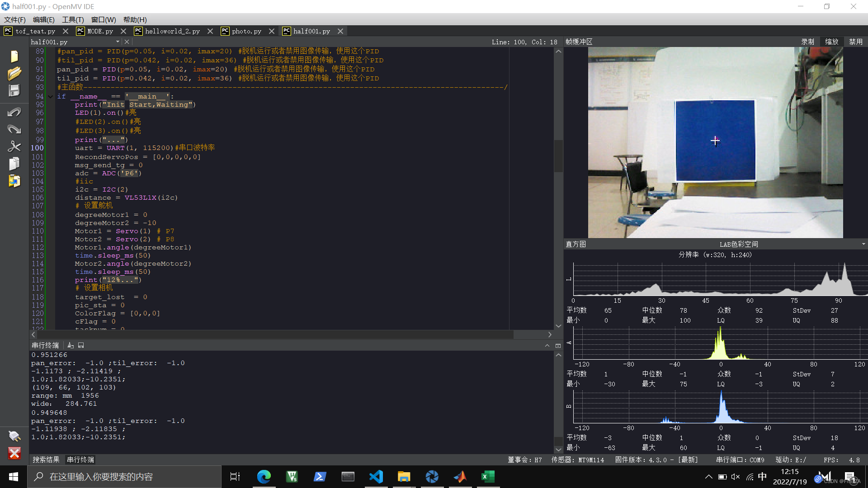Click the Paste clipboard icon

[x=14, y=181]
